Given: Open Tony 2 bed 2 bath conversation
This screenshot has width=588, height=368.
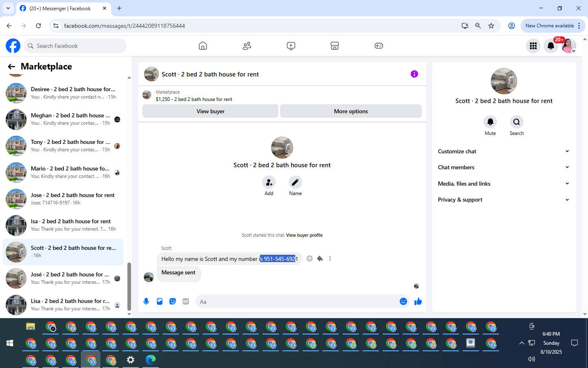Looking at the screenshot, I should pos(63,146).
